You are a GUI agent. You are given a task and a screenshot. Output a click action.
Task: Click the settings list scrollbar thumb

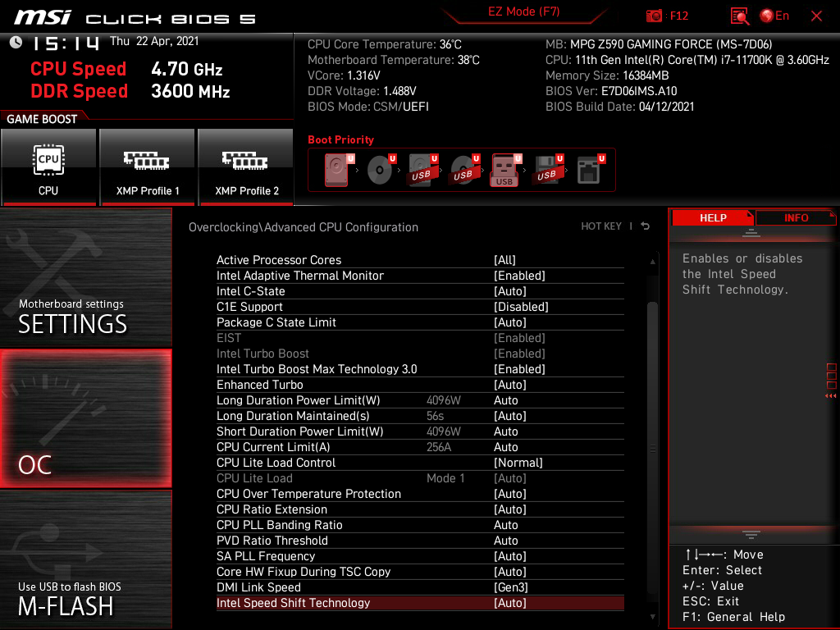coord(652,447)
